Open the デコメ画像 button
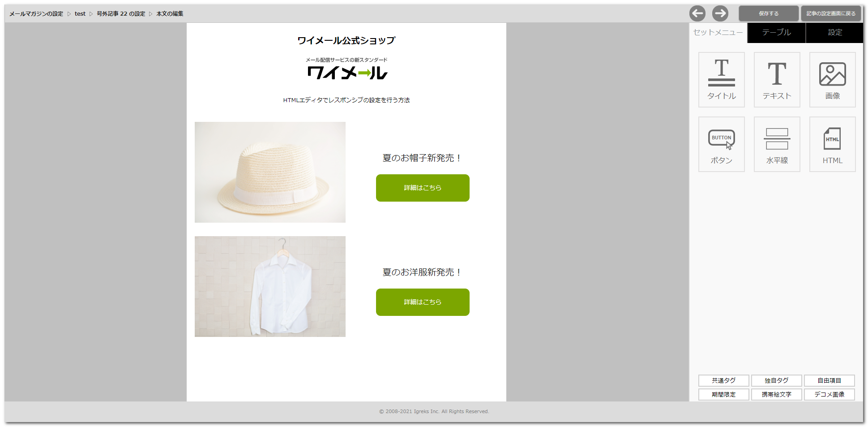Viewport: 868px width, 427px height. 829,394
